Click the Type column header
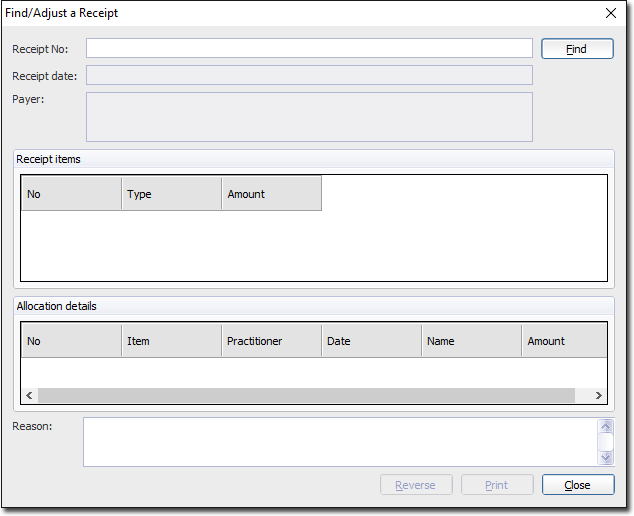 pyautogui.click(x=171, y=194)
